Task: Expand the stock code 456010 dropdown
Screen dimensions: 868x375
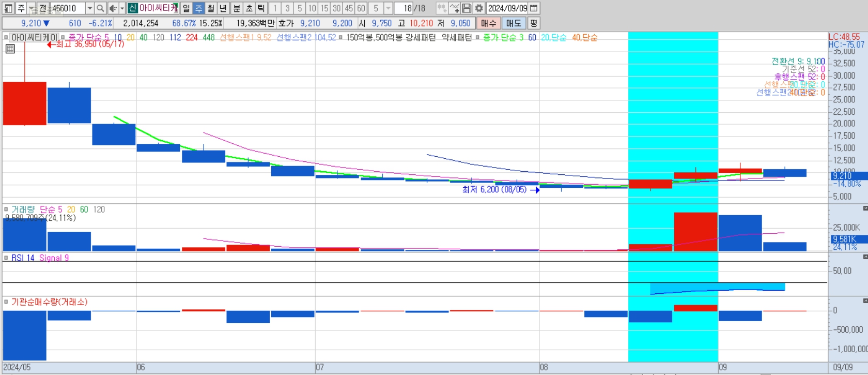Action: tap(89, 8)
